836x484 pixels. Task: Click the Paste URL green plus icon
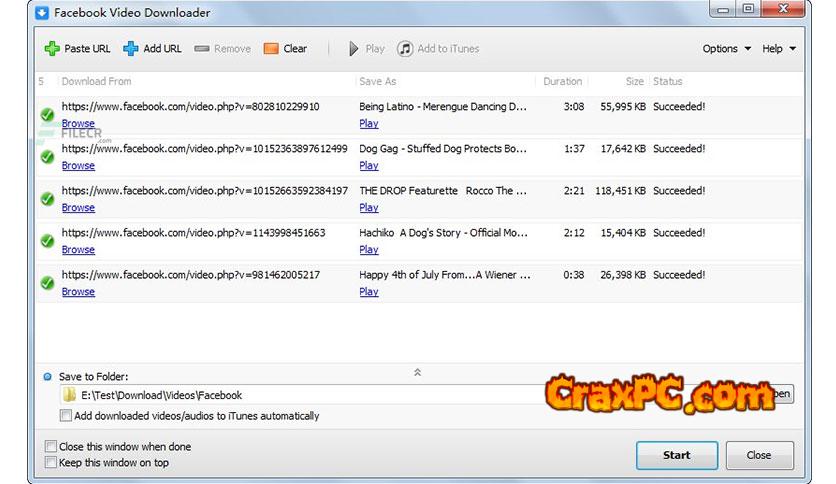click(x=52, y=49)
